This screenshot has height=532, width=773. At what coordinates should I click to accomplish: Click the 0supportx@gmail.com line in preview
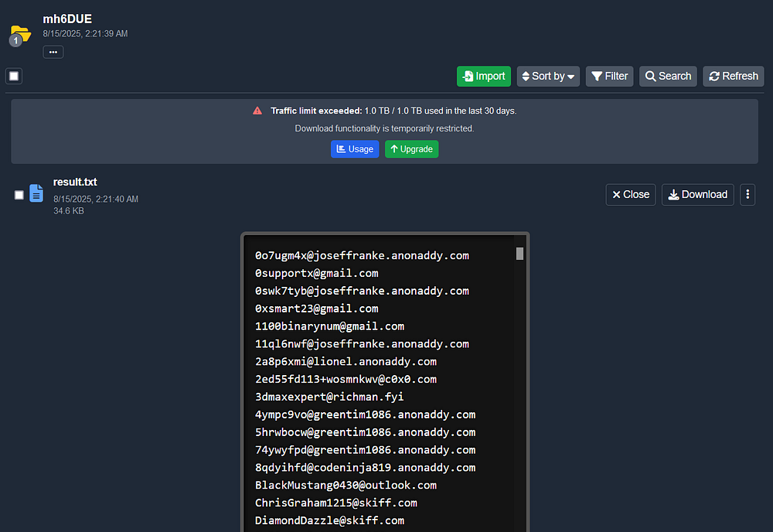coord(317,273)
